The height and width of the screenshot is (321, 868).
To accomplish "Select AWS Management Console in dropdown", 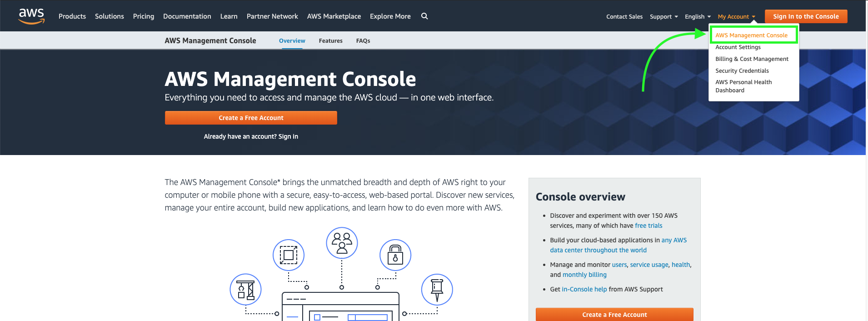I will [x=752, y=35].
